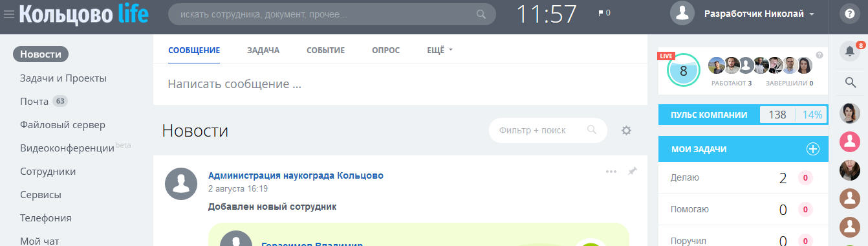Image resolution: width=868 pixels, height=246 pixels.
Task: Add a new task with plus icon
Action: [x=813, y=149]
